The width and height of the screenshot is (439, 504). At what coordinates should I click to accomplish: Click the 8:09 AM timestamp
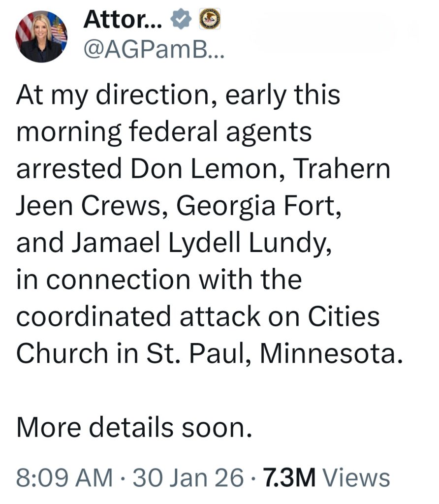click(x=64, y=477)
